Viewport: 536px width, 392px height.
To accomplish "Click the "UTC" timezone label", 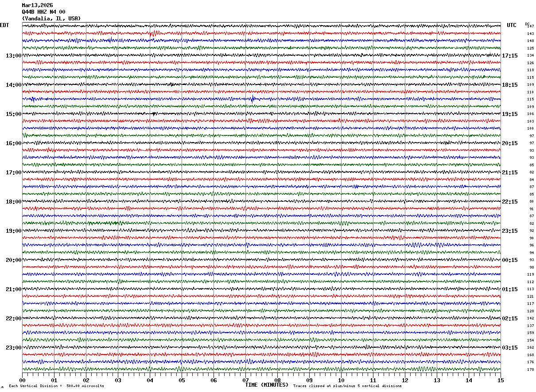I will (x=512, y=25).
